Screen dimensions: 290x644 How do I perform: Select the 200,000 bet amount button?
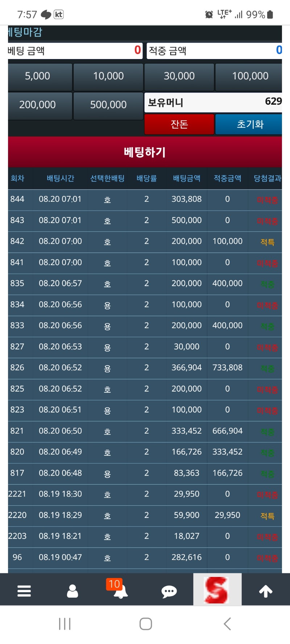click(40, 106)
